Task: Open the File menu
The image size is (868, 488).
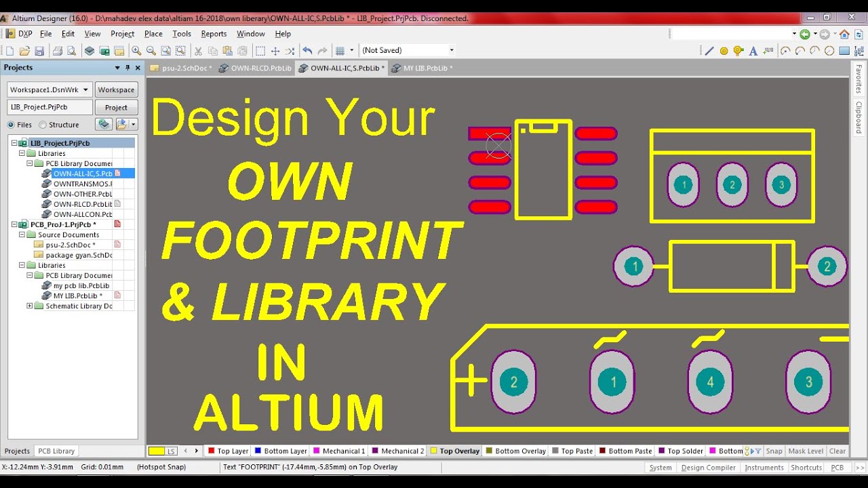Action: tap(45, 34)
